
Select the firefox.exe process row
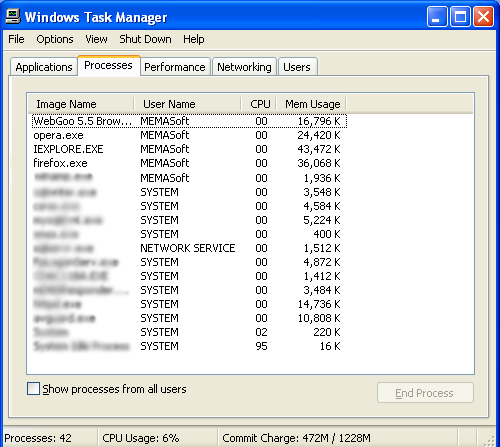(x=189, y=163)
